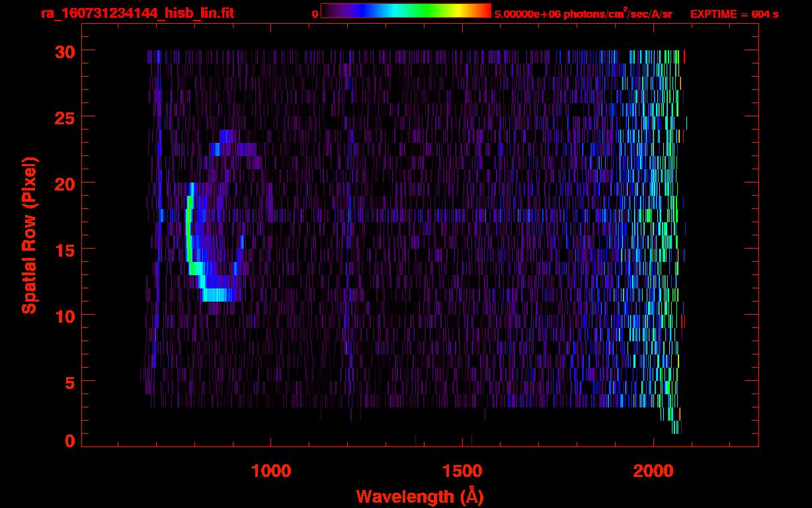The height and width of the screenshot is (508, 812).
Task: Click the y-axis tick label 10
Action: point(64,316)
